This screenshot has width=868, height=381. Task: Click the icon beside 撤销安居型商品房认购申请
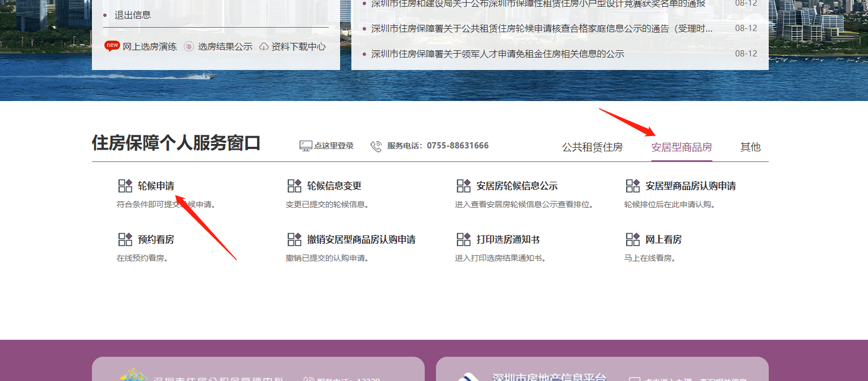(x=294, y=239)
